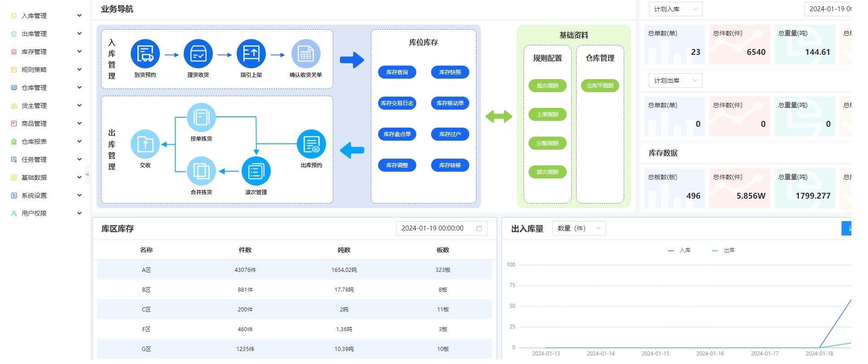868x364 pixels.
Task: Click the 库存移动单 button
Action: pos(450,103)
